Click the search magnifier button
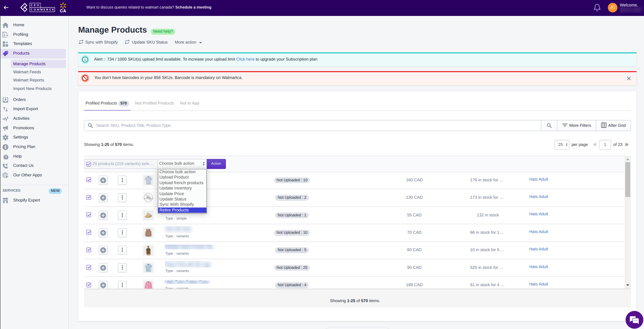The height and width of the screenshot is (329, 644). pyautogui.click(x=549, y=125)
